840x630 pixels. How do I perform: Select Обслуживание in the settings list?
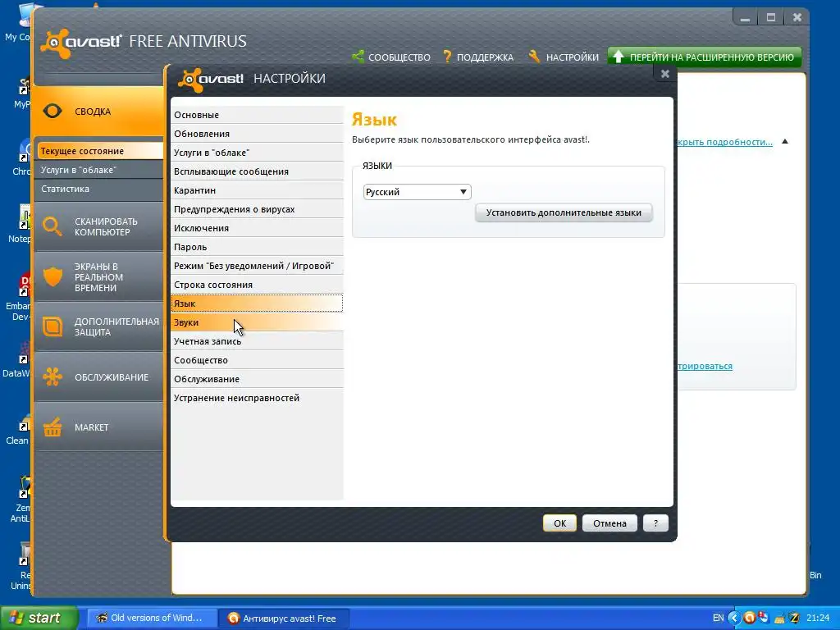257,379
